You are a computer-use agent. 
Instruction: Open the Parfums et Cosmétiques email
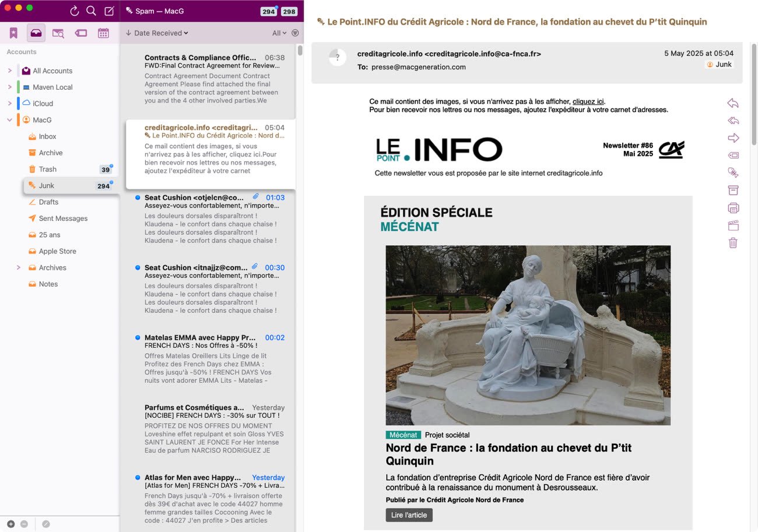click(211, 429)
